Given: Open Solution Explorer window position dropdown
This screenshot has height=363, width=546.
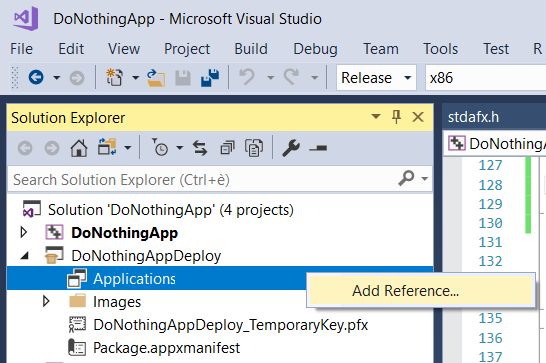Looking at the screenshot, I should point(376,116).
